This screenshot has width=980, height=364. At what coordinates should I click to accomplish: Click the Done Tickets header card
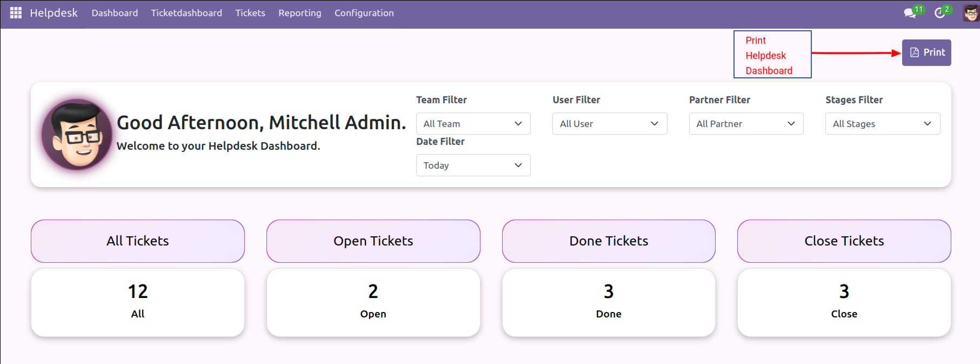[609, 241]
